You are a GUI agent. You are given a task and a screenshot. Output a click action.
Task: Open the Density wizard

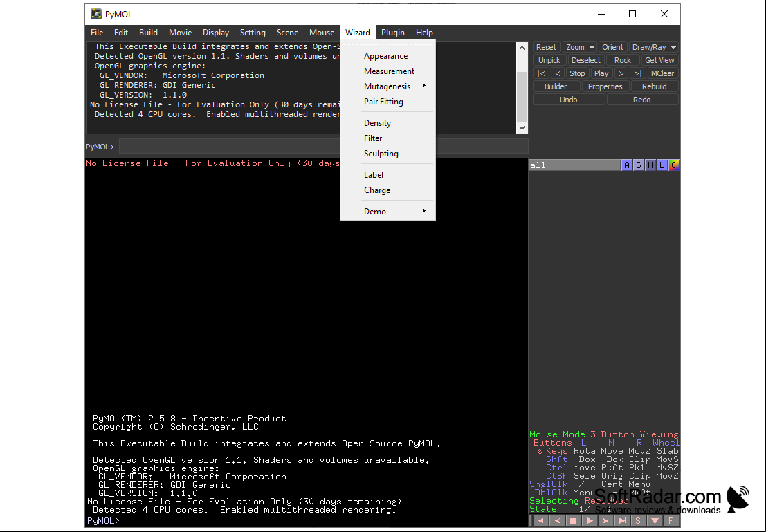click(387, 122)
